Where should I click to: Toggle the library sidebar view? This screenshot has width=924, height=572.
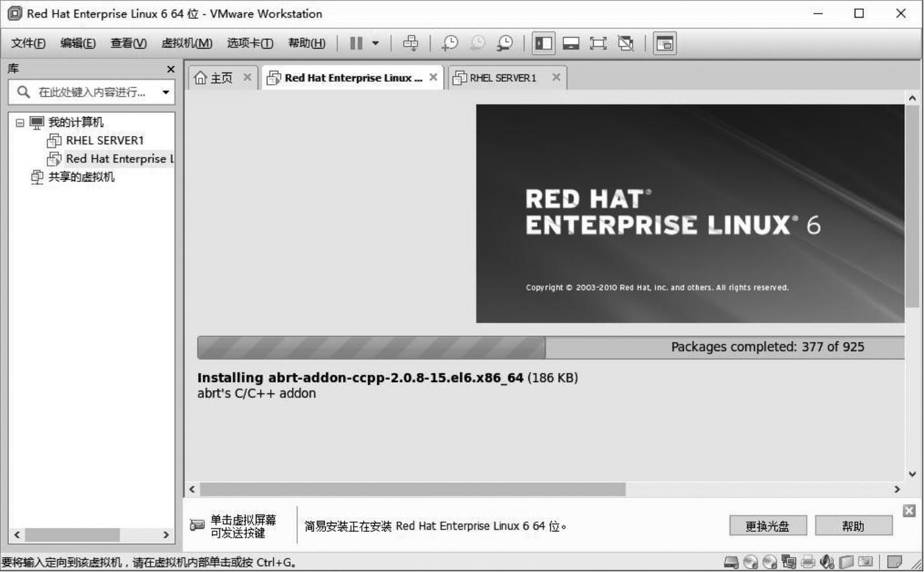pos(543,43)
